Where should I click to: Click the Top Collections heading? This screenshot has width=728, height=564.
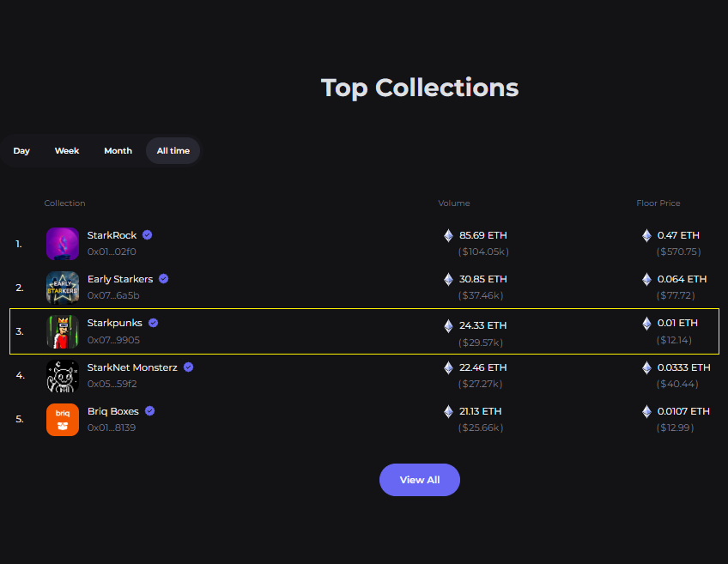(x=420, y=88)
